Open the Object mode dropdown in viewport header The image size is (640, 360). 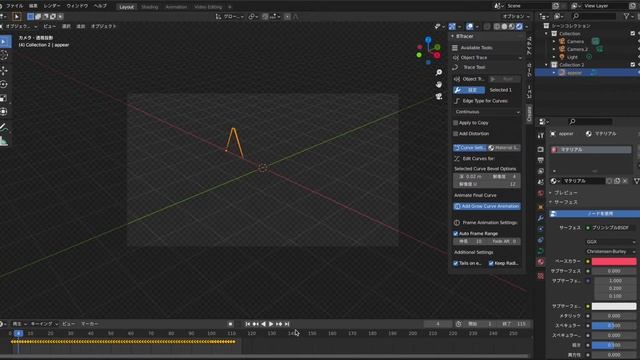pyautogui.click(x=18, y=26)
